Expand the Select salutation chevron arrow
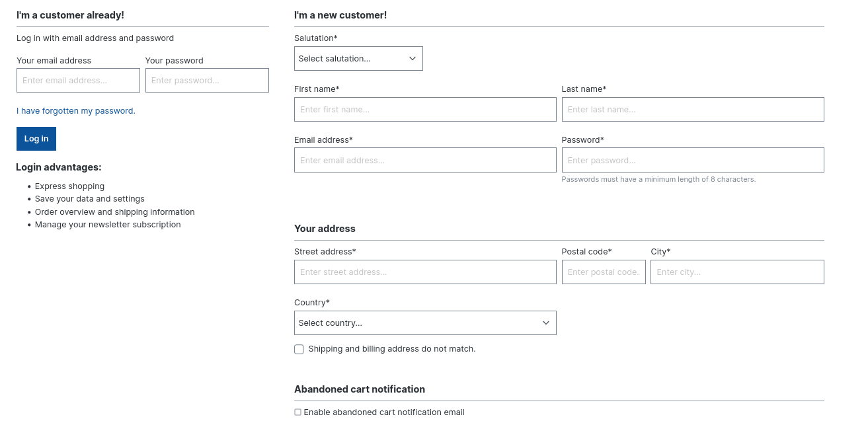868x423 pixels. pos(413,58)
